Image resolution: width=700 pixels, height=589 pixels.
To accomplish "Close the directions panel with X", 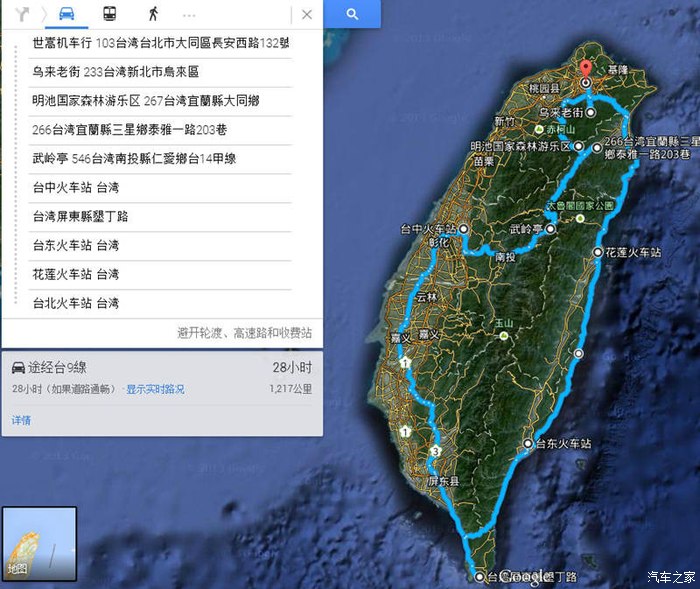I will [307, 14].
